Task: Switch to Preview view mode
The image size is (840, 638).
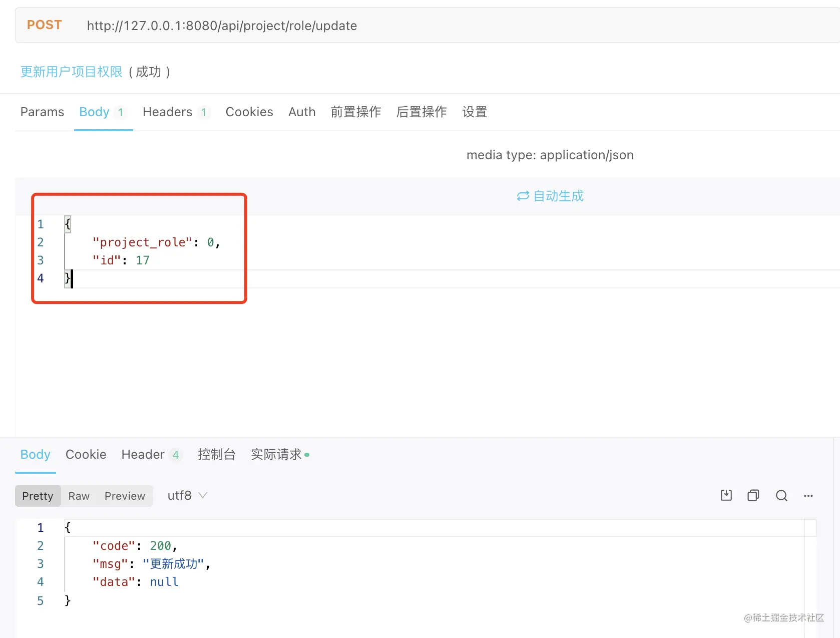Action: [125, 496]
